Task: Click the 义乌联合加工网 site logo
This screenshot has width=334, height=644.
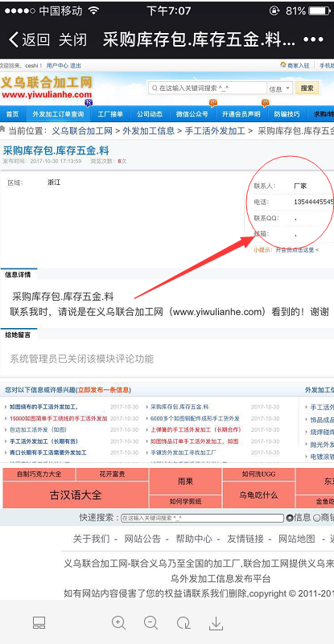Action: 46,87
